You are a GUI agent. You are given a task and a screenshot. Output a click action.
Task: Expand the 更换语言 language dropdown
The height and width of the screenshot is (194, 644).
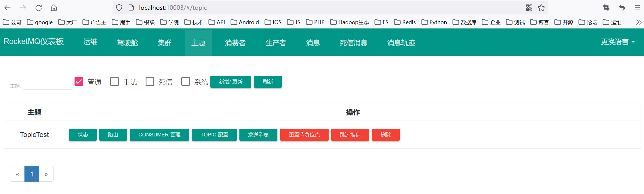click(618, 42)
